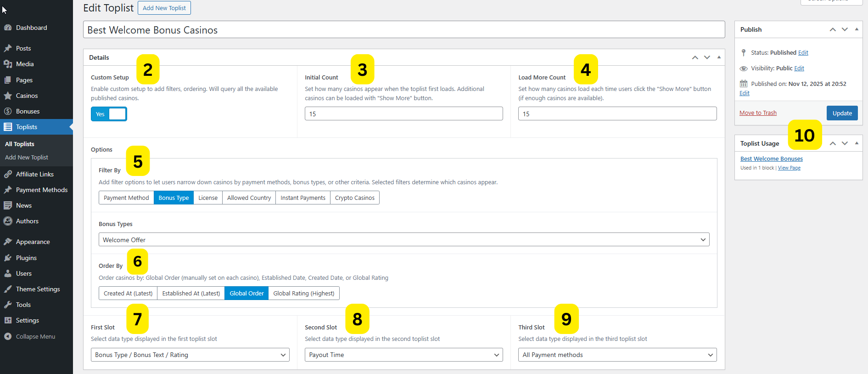Select the Payment Method filter option

126,198
